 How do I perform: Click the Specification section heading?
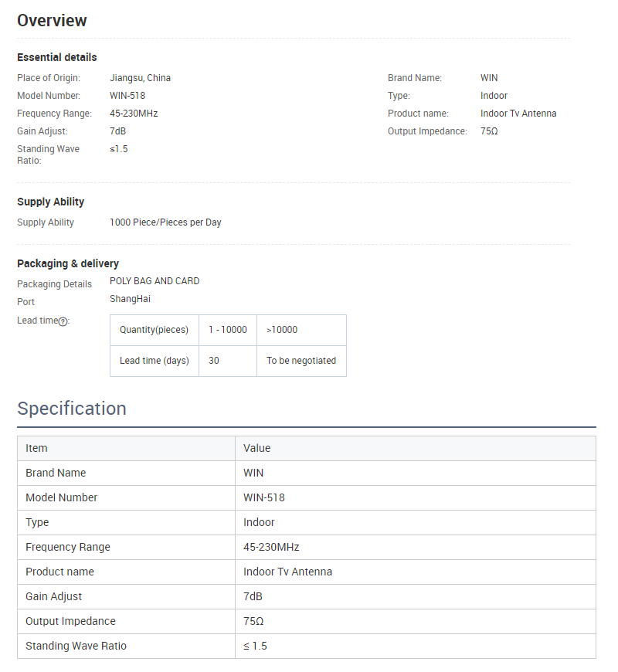[x=72, y=409]
